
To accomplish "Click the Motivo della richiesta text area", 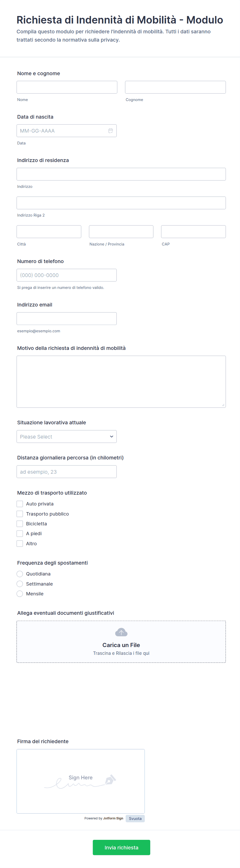I will click(121, 382).
